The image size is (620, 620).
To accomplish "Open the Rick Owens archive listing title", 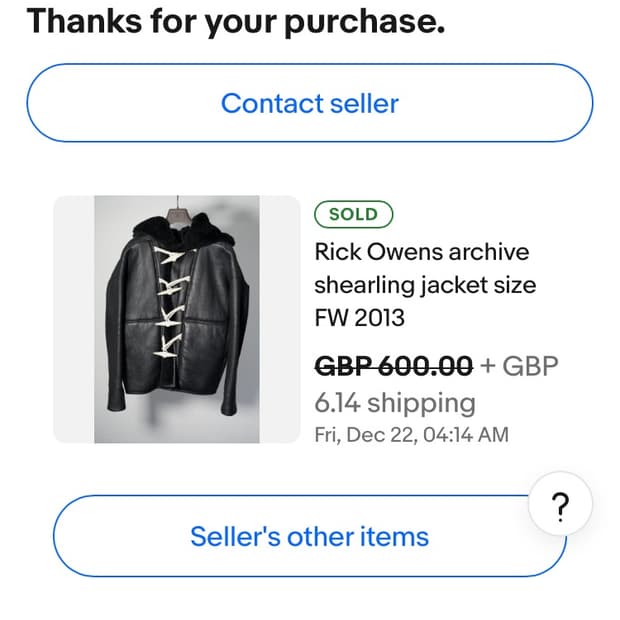I will click(x=421, y=251).
